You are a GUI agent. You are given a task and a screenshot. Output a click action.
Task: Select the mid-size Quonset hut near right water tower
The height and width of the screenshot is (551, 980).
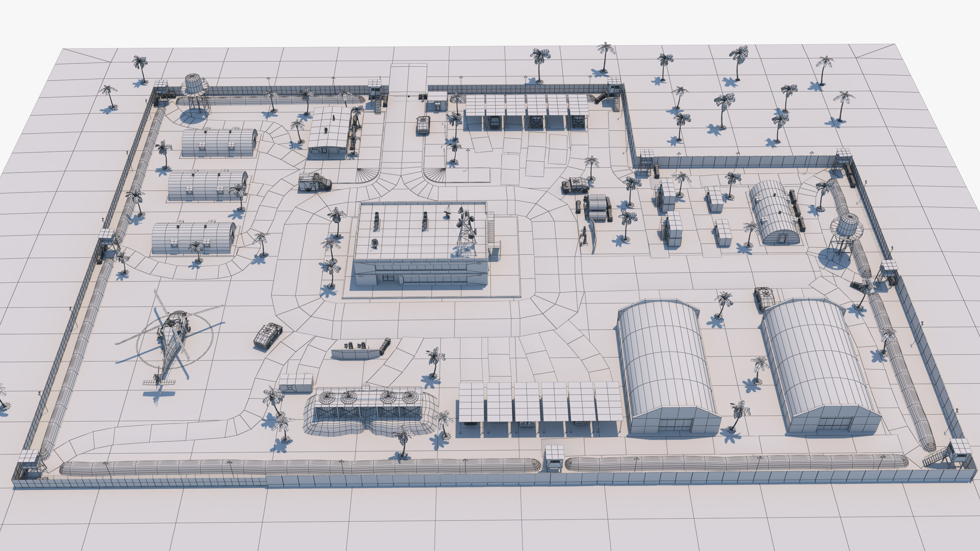pyautogui.click(x=774, y=212)
